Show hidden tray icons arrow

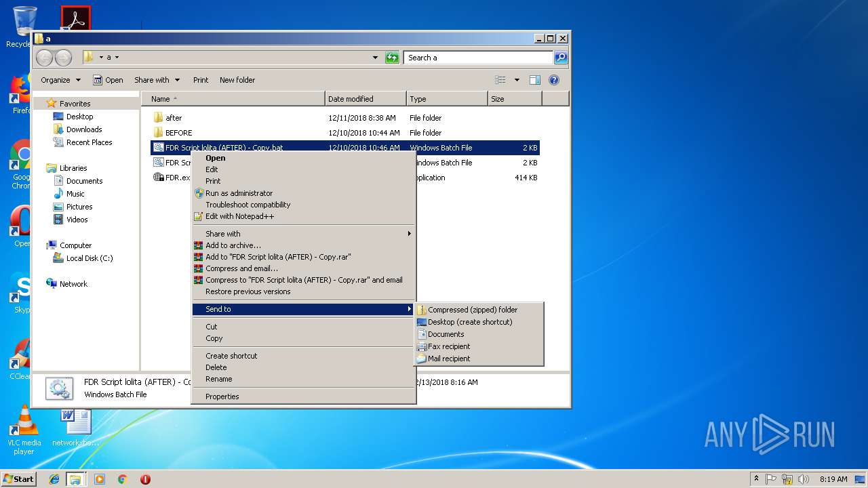[756, 479]
